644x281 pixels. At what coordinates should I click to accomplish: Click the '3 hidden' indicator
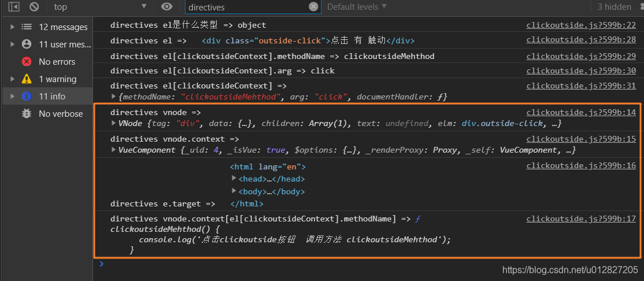[614, 6]
